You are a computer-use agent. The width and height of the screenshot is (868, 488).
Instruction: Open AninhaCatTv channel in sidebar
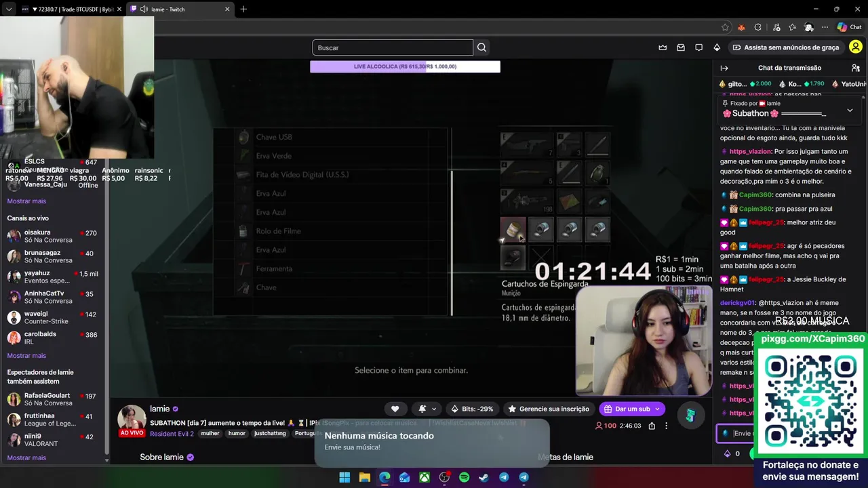(53, 297)
